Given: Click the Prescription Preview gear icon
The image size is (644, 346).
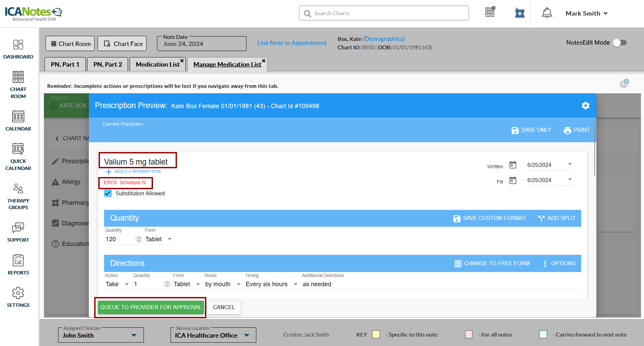Looking at the screenshot, I should (x=585, y=106).
